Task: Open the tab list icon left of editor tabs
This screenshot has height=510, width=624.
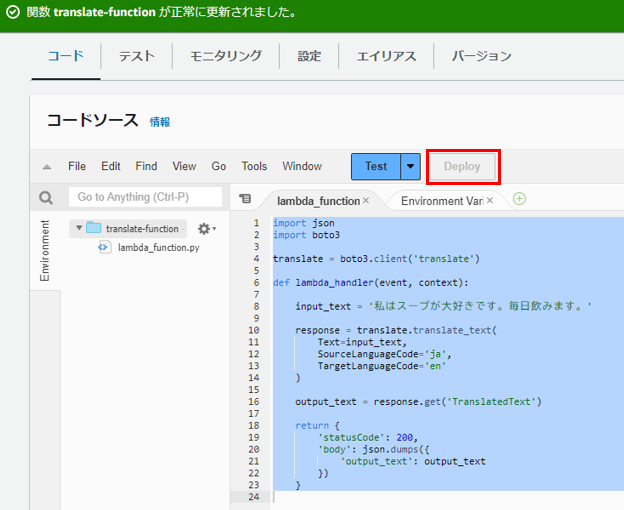Action: coord(245,198)
